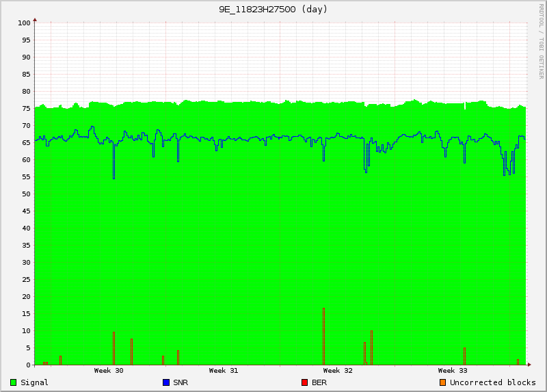
Task: Click the 90 value on y-axis
Action: coord(27,57)
